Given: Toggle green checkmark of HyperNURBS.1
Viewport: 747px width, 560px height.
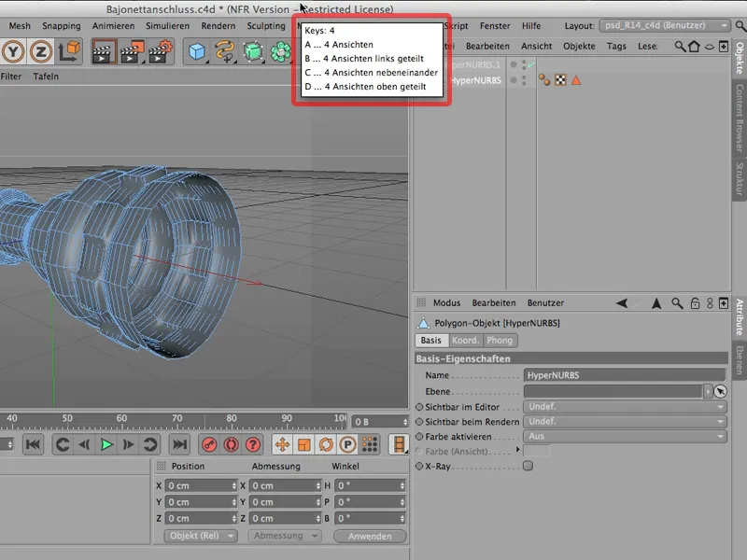Looking at the screenshot, I should point(531,64).
